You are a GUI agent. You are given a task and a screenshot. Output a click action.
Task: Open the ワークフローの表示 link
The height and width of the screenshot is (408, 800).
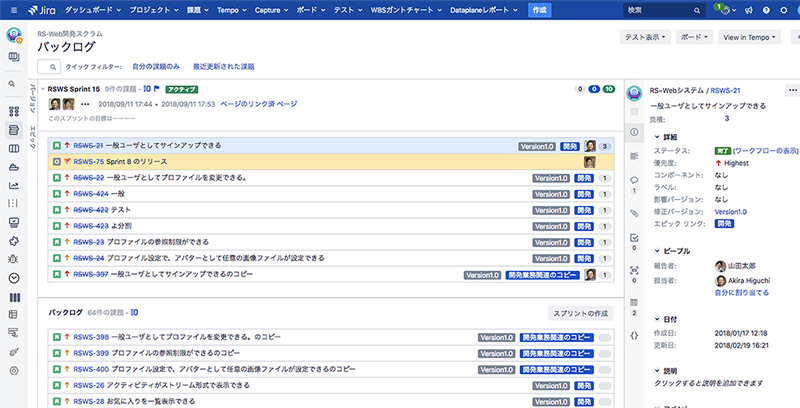click(766, 151)
